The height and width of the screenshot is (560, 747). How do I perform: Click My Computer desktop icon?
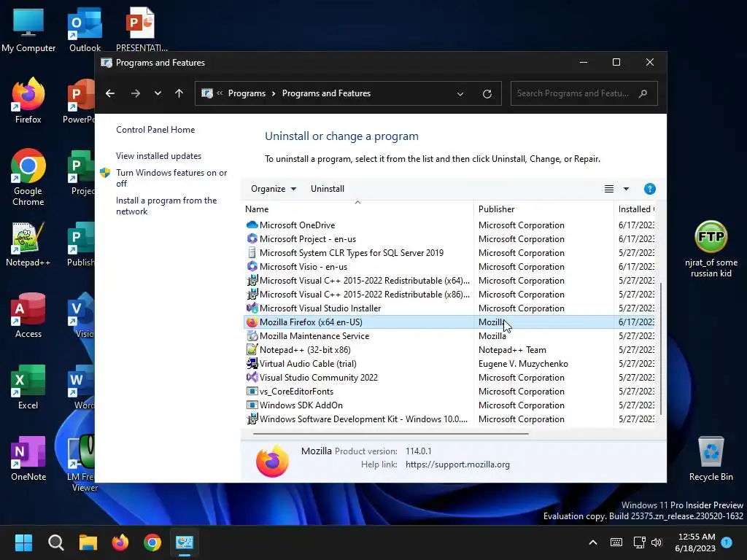coord(28,29)
